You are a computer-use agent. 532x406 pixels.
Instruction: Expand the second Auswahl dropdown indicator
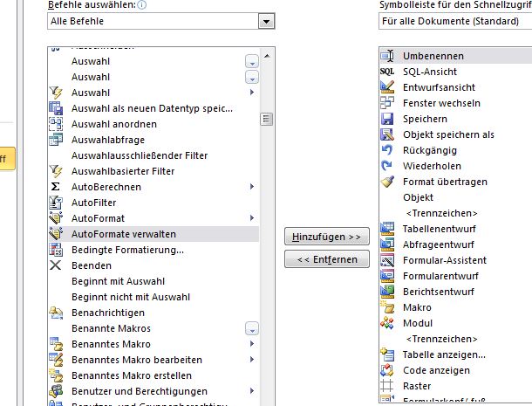[x=252, y=77]
